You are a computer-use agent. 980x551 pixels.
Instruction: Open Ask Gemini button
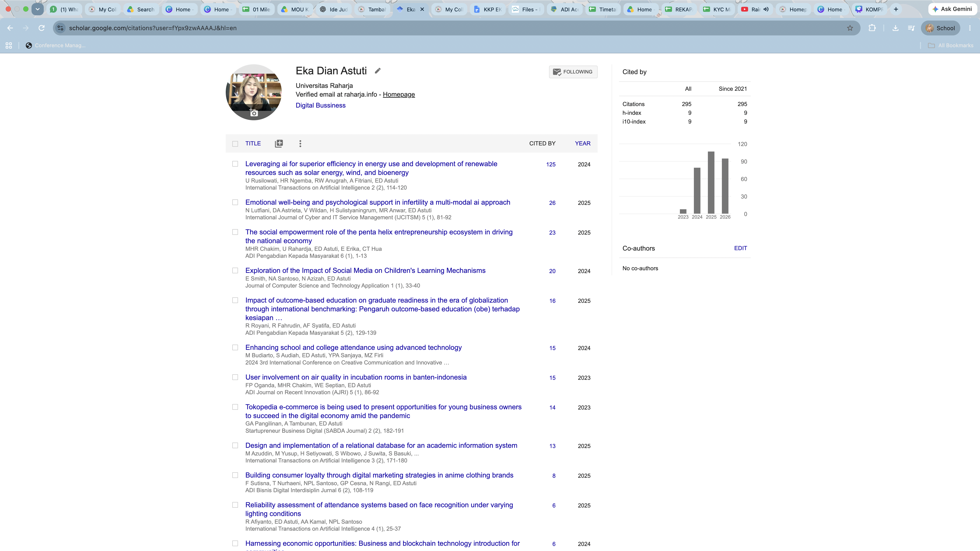pyautogui.click(x=952, y=9)
